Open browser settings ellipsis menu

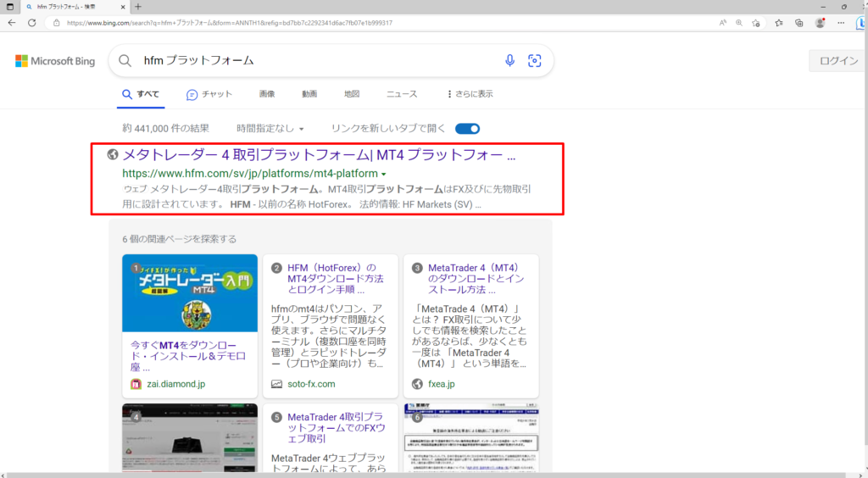click(841, 23)
